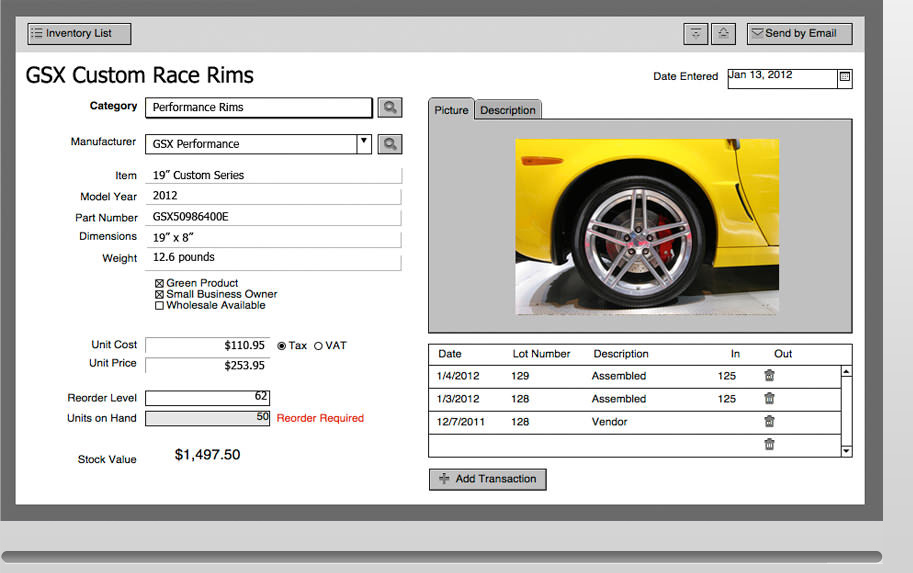The height and width of the screenshot is (573, 913).
Task: Click the down-arrow record navigation button
Action: coord(695,34)
